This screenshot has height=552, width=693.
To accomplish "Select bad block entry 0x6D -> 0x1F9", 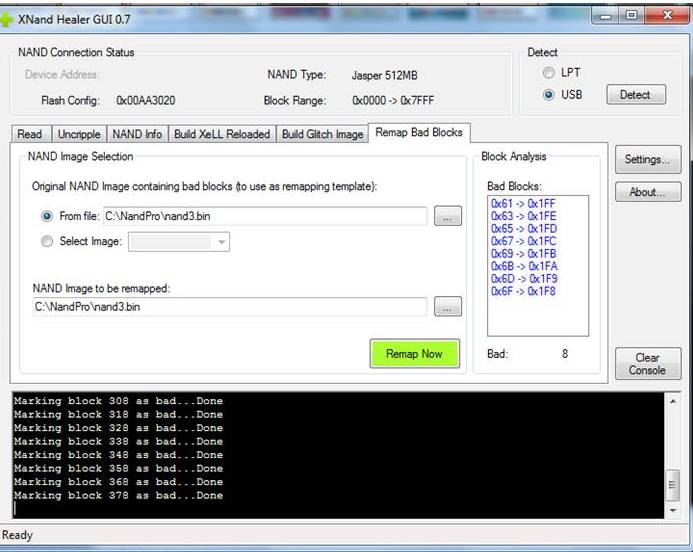I will [524, 279].
